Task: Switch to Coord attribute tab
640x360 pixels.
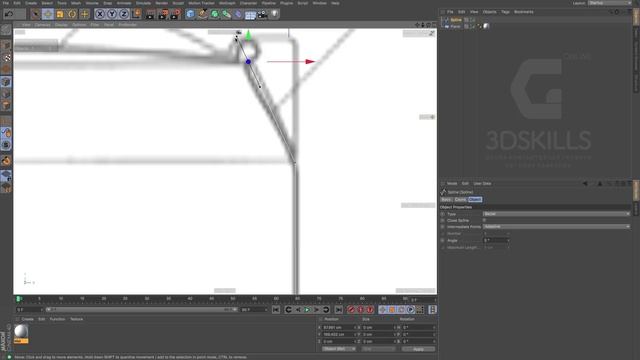Action: [x=460, y=200]
